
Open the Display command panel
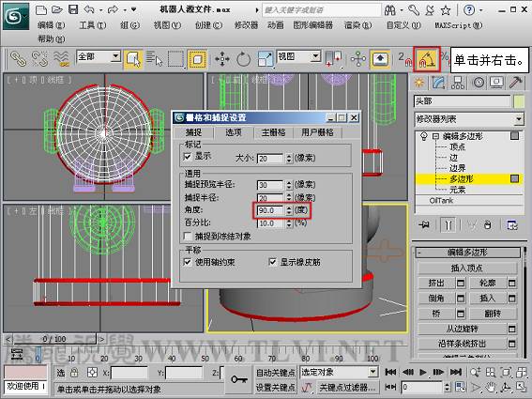pyautogui.click(x=496, y=83)
